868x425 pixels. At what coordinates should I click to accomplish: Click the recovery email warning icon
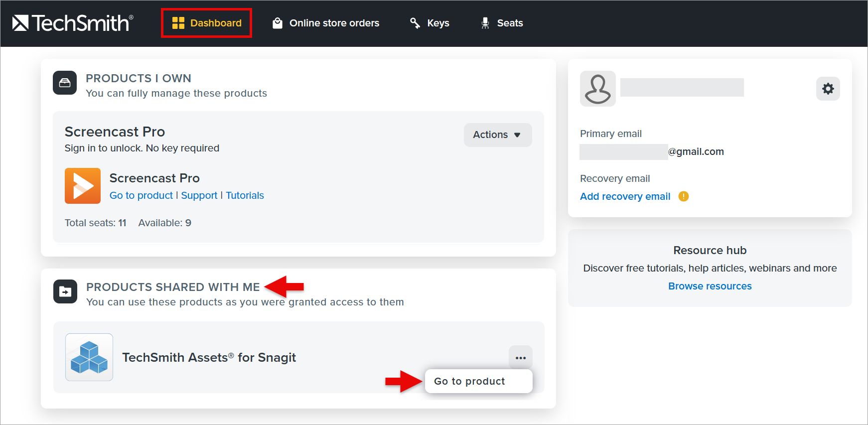point(684,196)
